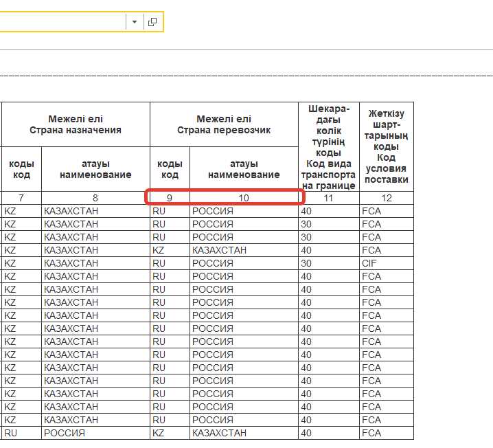This screenshot has width=493, height=448.
Task: Select carrier name 'РОССИЯ' in the CIF row
Action: [x=244, y=263]
